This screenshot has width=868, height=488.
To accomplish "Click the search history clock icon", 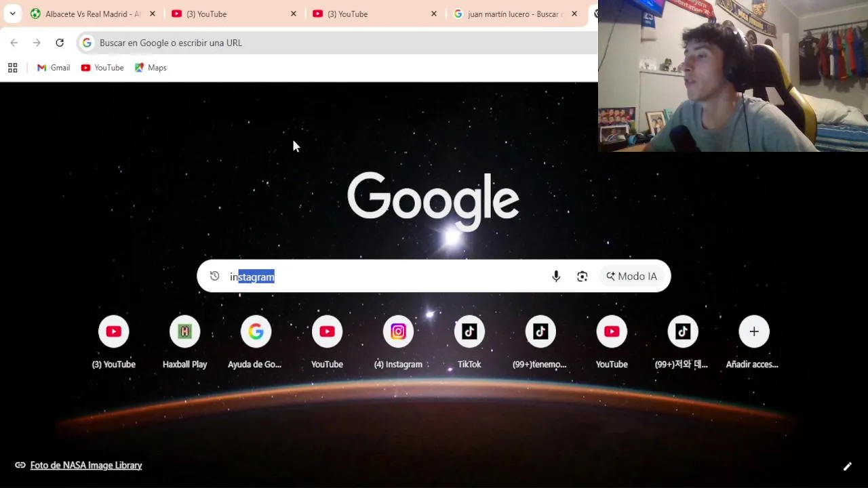I will [x=214, y=276].
